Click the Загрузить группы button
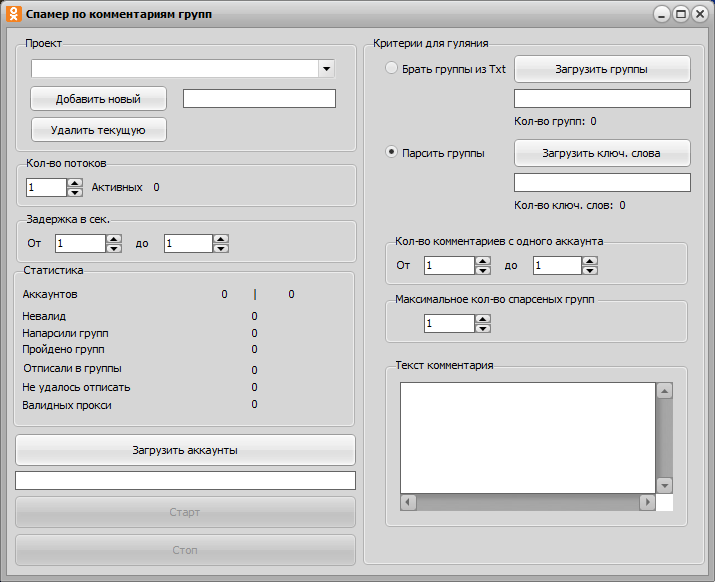The height and width of the screenshot is (582, 715). tap(602, 69)
